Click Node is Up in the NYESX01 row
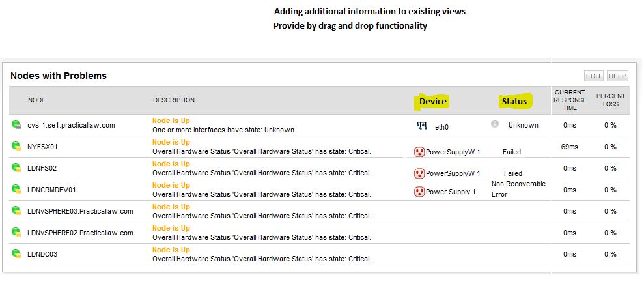Screen dimensions: 644x288 (171, 142)
